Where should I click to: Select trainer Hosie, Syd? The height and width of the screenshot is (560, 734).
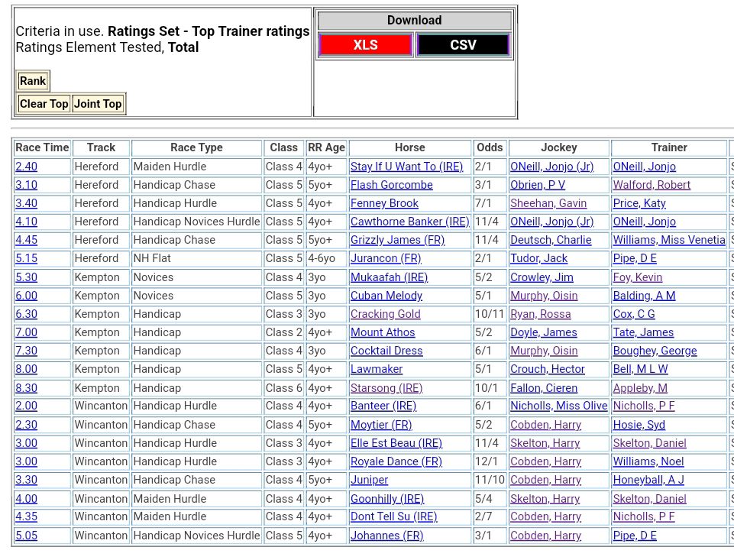click(639, 425)
